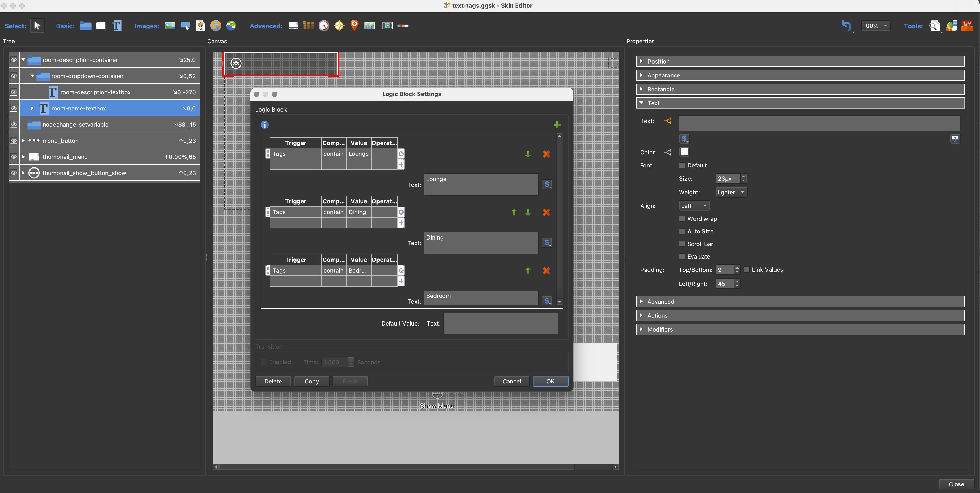The height and width of the screenshot is (493, 980).
Task: Add a Map Pin element
Action: coord(354,26)
